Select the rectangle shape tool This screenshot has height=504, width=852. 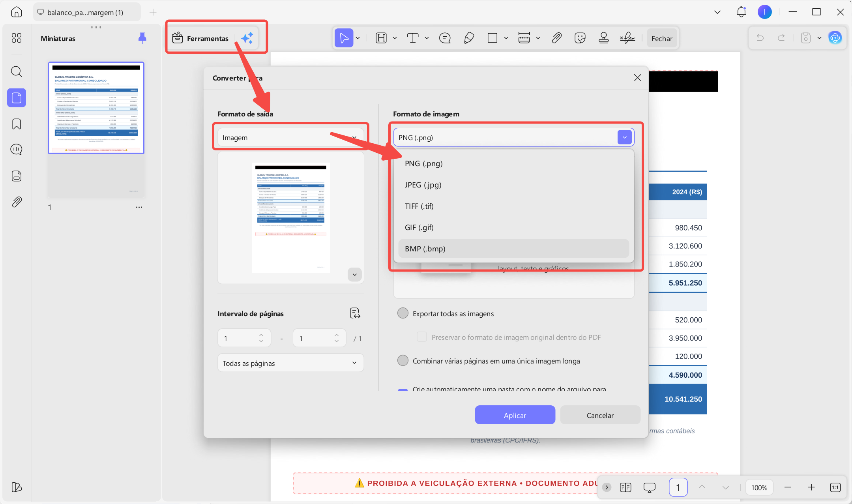[x=492, y=38]
